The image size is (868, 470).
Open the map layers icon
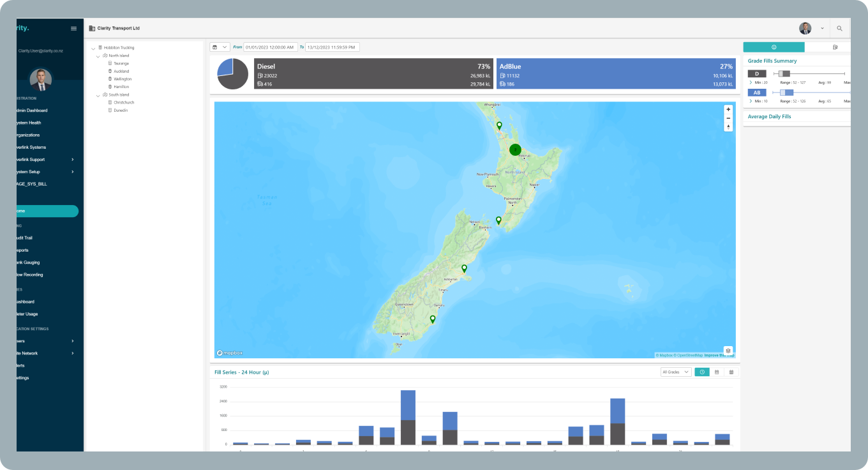[x=728, y=351]
